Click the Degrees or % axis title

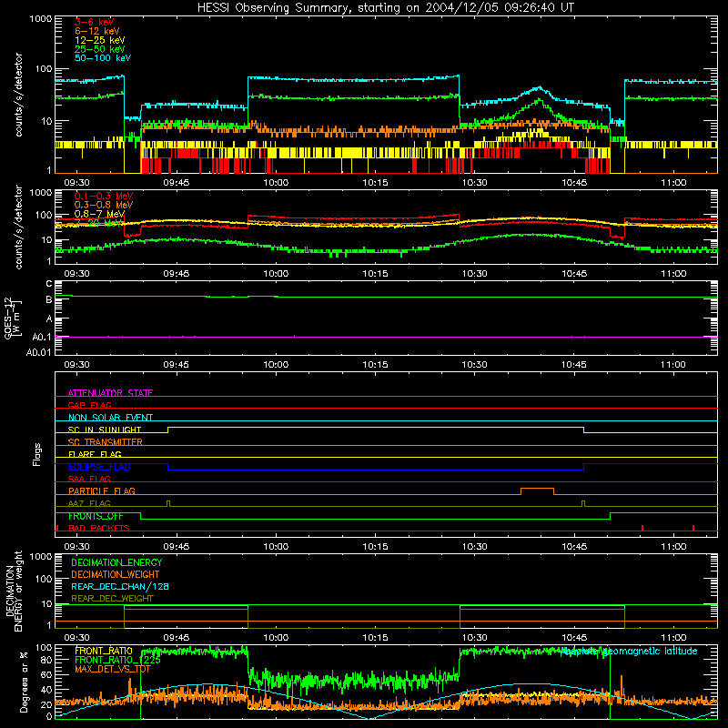pyautogui.click(x=25, y=682)
